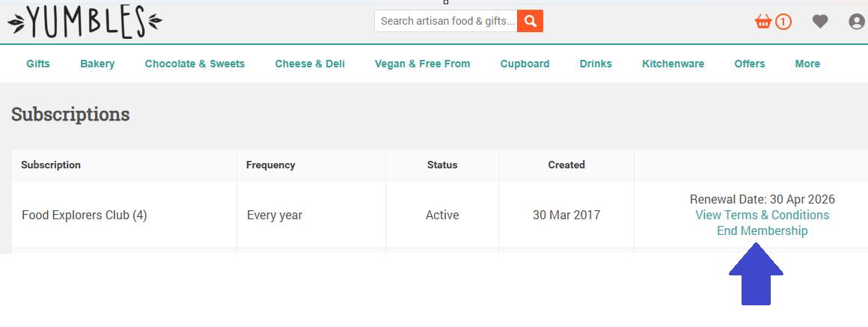Image resolution: width=868 pixels, height=327 pixels.
Task: Open the Vegan & Free From menu
Action: (422, 64)
